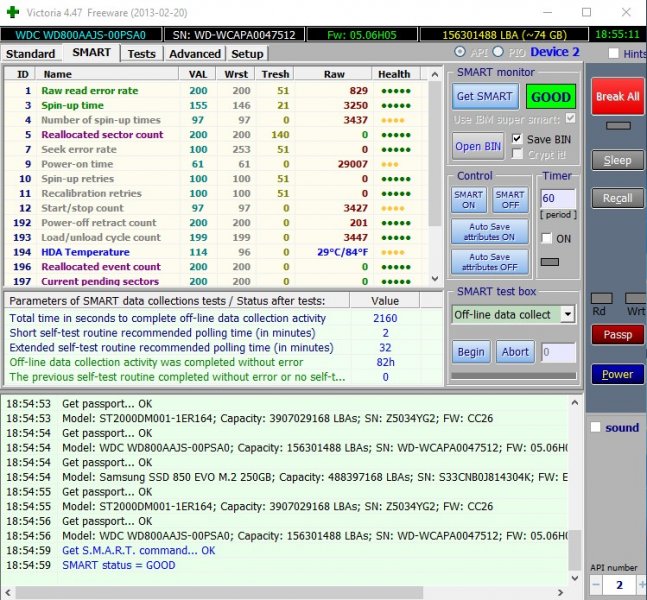Click the SMART OFF button
Image resolution: width=647 pixels, height=600 pixels.
point(510,200)
